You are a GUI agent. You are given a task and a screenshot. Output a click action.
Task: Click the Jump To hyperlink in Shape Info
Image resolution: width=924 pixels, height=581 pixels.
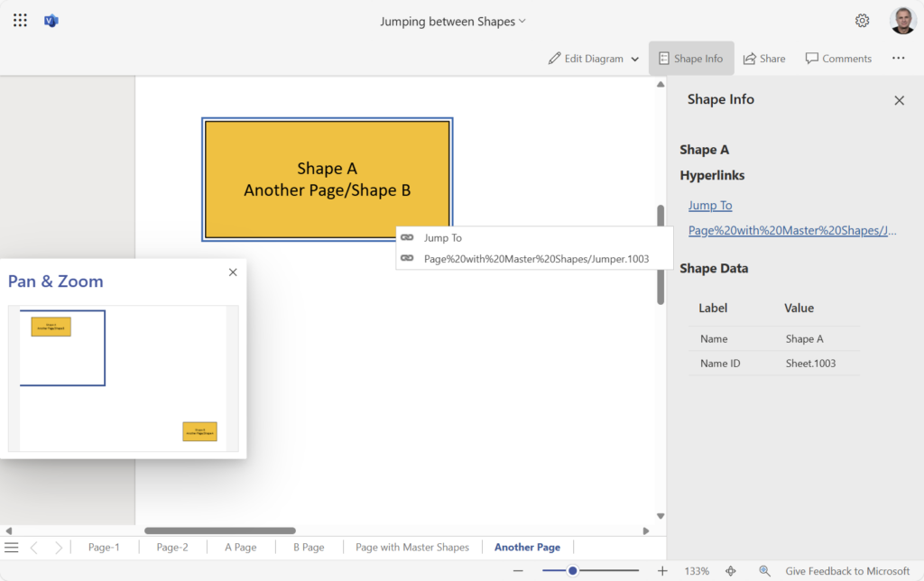709,205
